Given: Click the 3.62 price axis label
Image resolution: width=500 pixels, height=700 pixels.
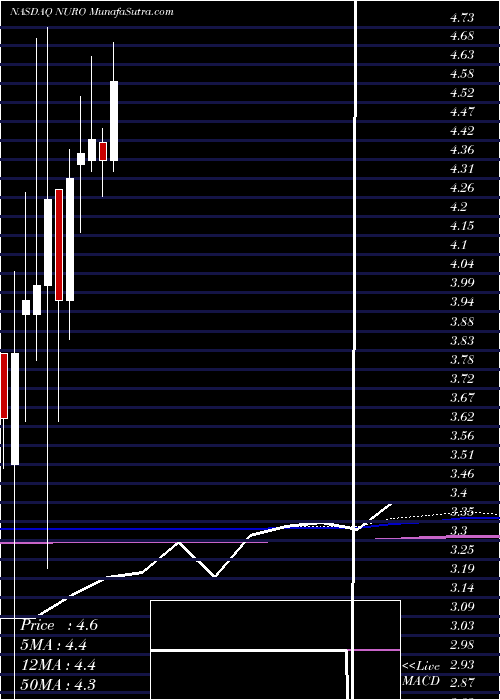Looking at the screenshot, I should tap(462, 417).
